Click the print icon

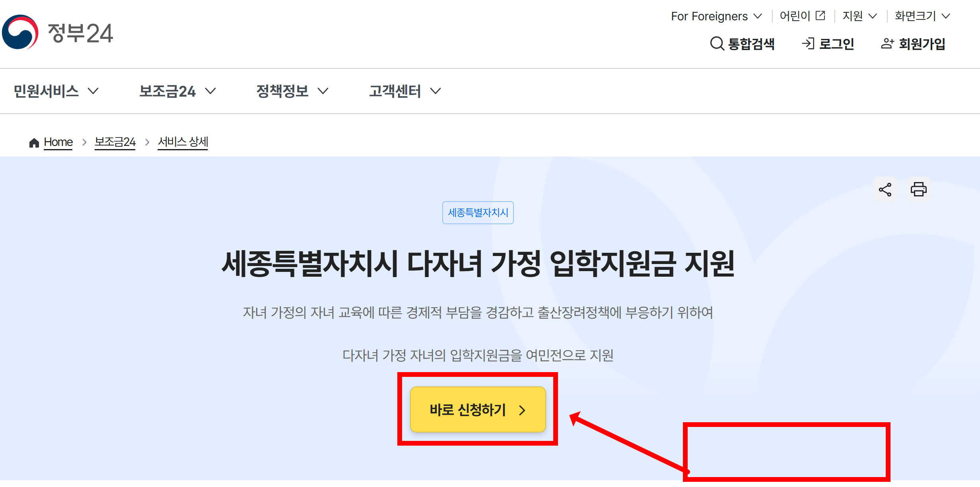point(919,190)
